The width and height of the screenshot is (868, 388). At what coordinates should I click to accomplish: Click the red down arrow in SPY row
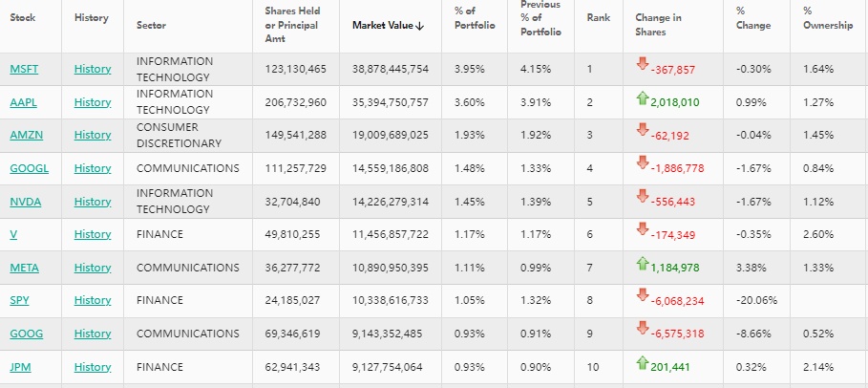642,295
